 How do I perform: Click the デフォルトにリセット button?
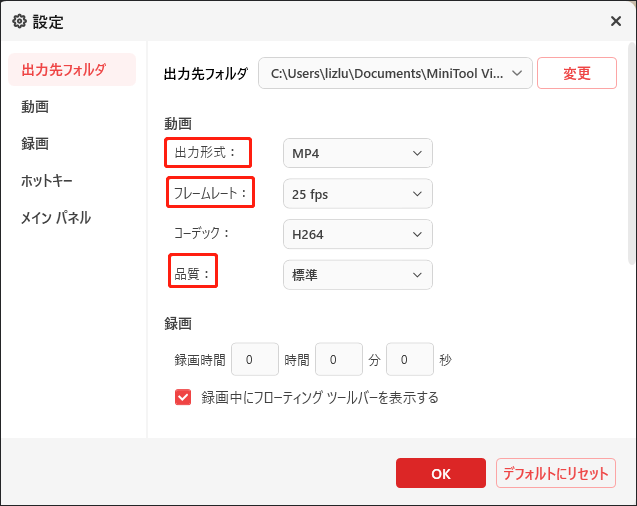pyautogui.click(x=556, y=474)
